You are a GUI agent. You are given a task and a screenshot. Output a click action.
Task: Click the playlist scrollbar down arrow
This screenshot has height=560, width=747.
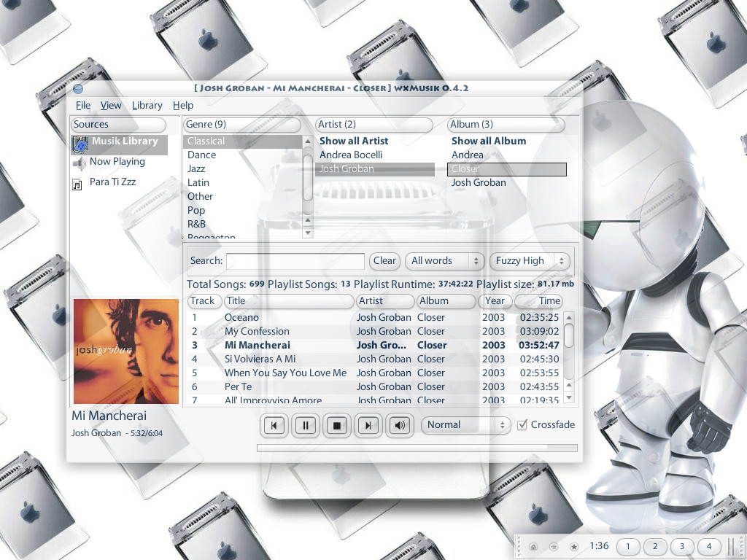pyautogui.click(x=569, y=397)
